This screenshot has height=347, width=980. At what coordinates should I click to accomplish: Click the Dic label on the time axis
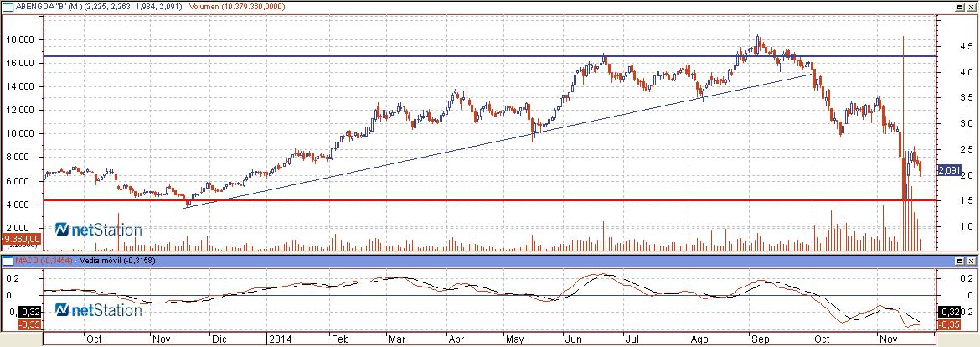218,339
